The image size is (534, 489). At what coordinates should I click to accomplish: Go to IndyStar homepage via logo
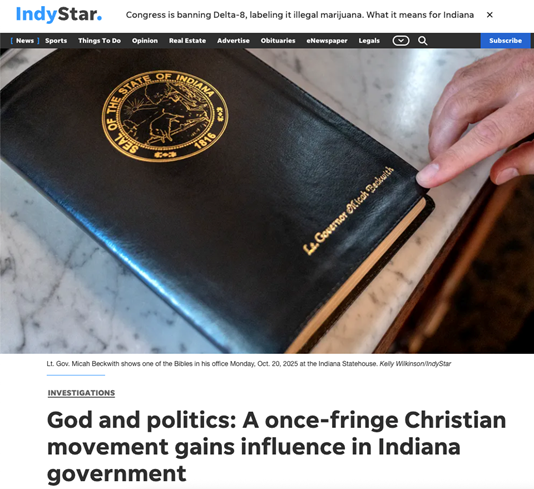click(59, 15)
